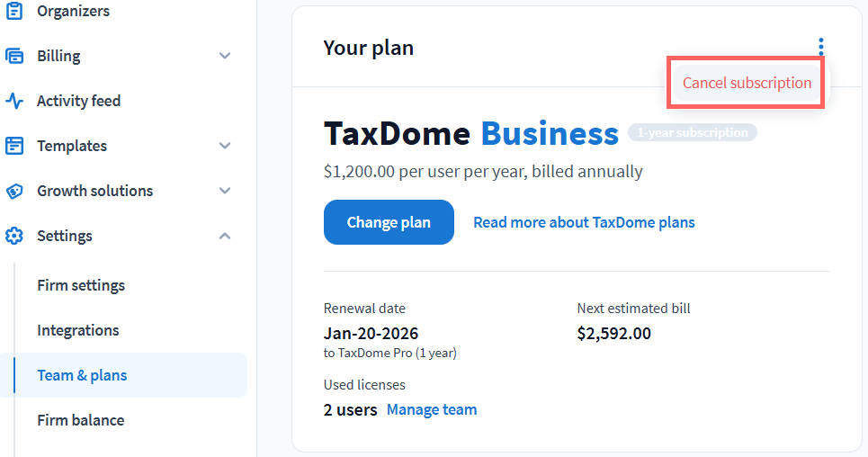Open Firm balance page
Screen dimensions: 868x457
pos(81,420)
